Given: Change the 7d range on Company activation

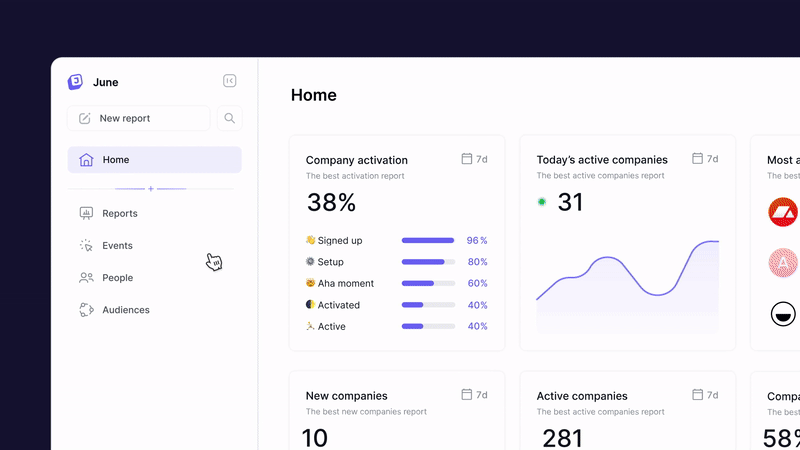Looking at the screenshot, I should pyautogui.click(x=474, y=159).
